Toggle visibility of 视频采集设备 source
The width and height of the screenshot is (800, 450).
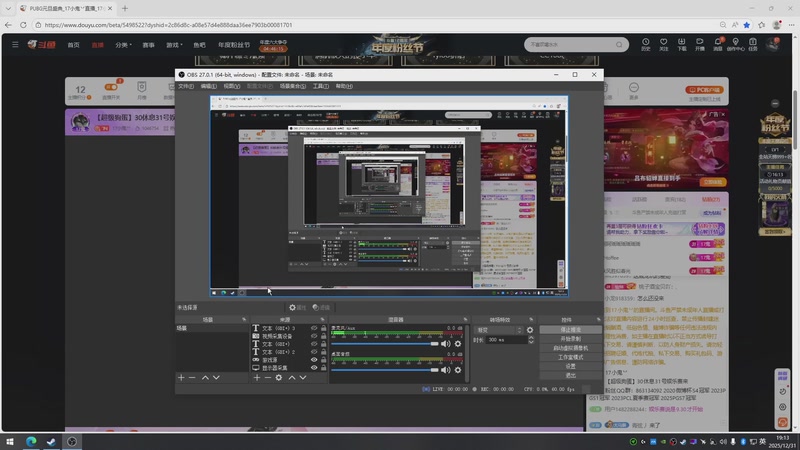tap(314, 336)
